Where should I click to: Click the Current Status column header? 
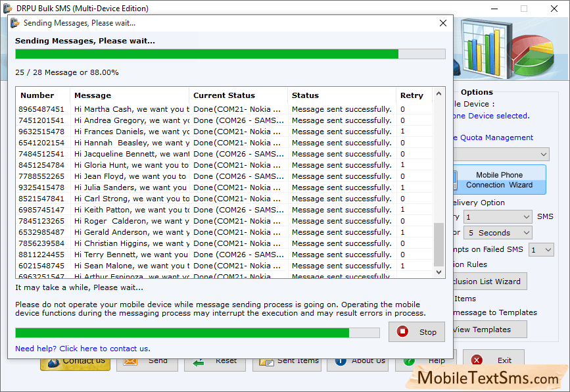coord(239,95)
